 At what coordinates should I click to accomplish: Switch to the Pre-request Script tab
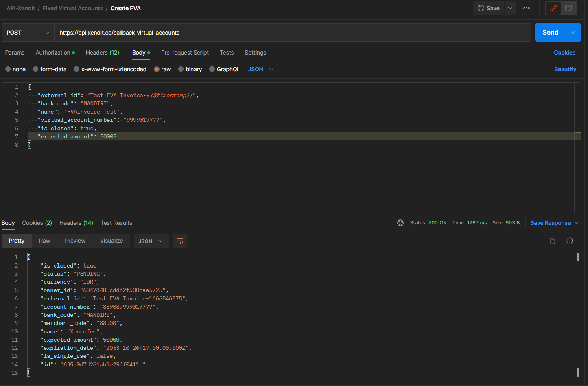[185, 53]
